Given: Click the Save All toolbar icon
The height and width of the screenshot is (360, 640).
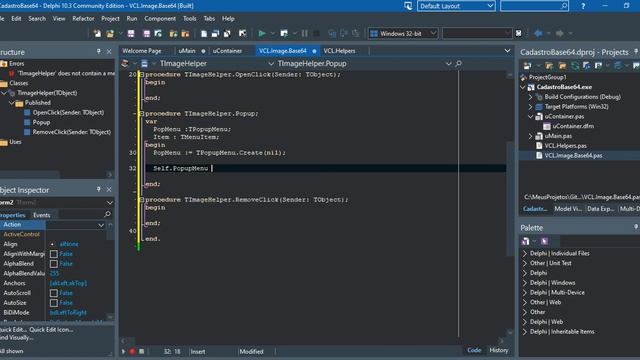Looking at the screenshot, I should 147,33.
